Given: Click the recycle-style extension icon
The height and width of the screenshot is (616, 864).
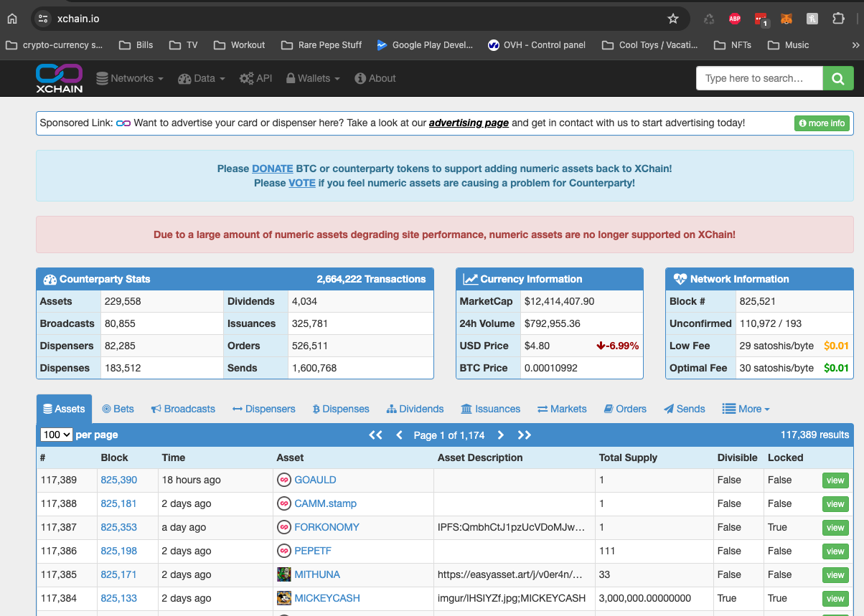Looking at the screenshot, I should pyautogui.click(x=709, y=19).
